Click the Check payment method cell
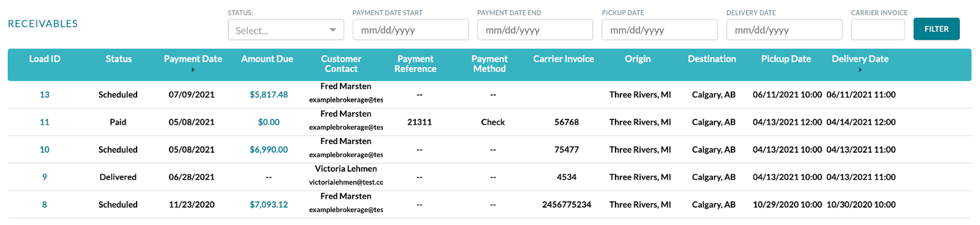 493,122
